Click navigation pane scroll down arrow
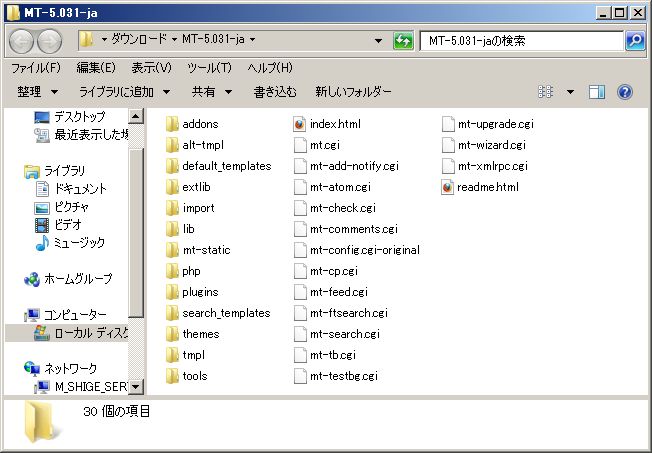 pos(136,387)
